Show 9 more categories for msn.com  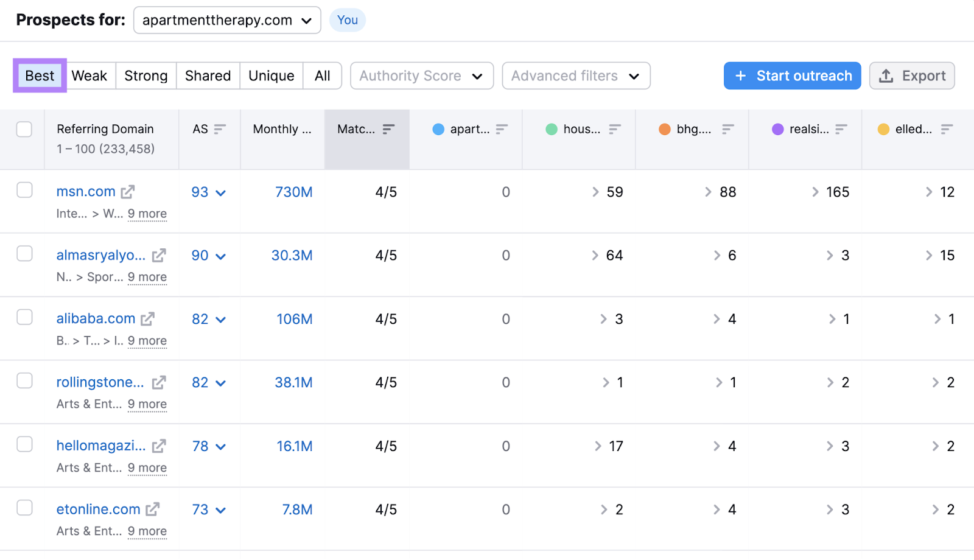tap(147, 214)
